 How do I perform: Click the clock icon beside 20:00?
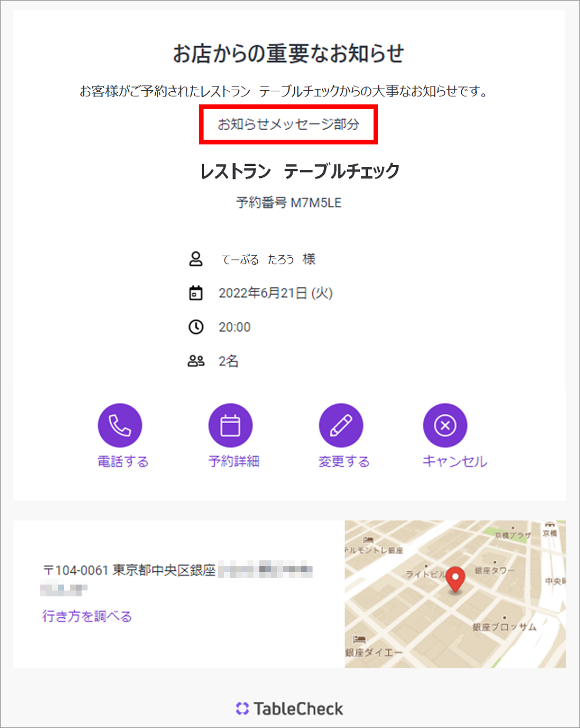pyautogui.click(x=196, y=327)
